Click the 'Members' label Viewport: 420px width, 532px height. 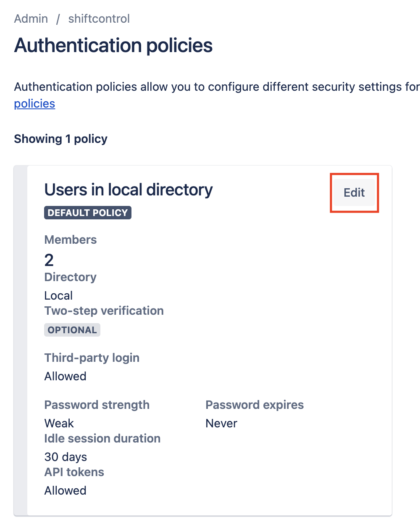pos(71,240)
